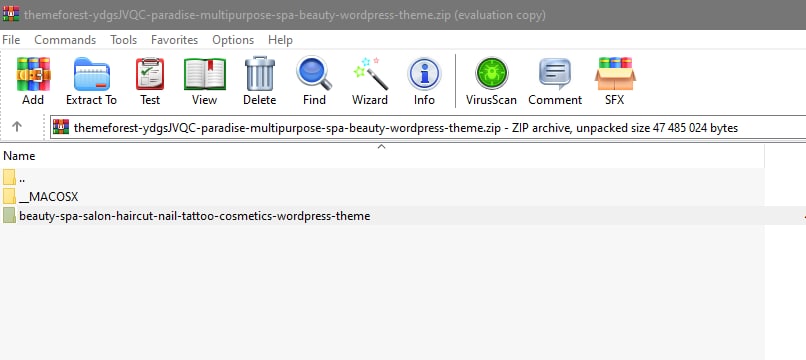
Task: Click the beauty-spa-salon theme folder icon
Action: (x=9, y=215)
